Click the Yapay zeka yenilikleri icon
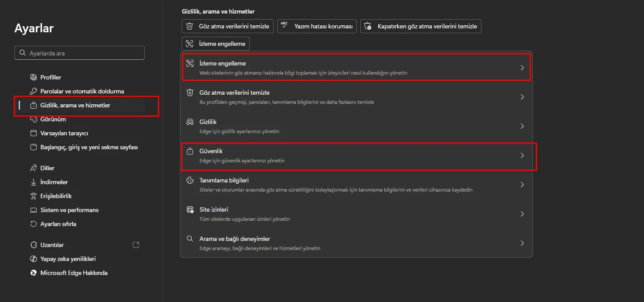The height and width of the screenshot is (302, 644). point(34,259)
